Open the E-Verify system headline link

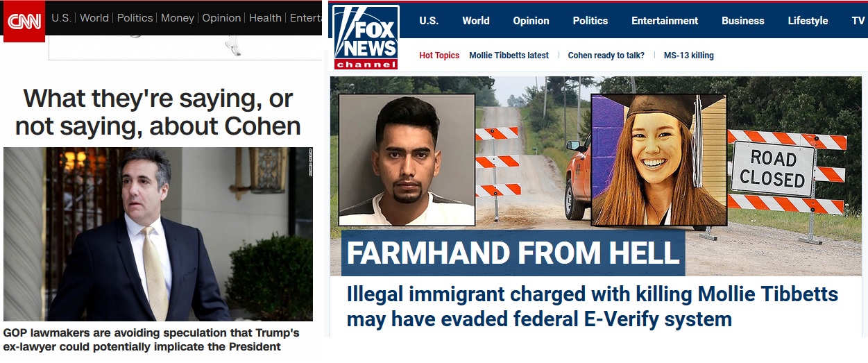coord(593,306)
